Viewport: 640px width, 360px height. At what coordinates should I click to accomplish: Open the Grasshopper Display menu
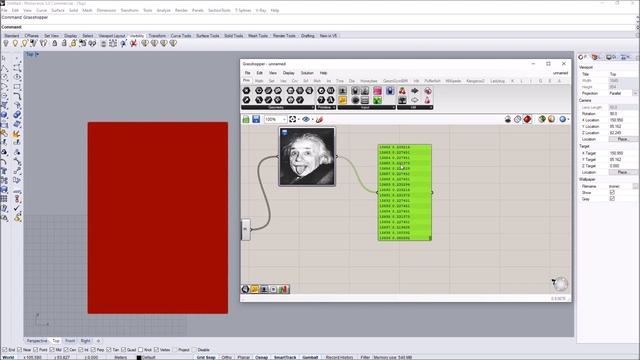pyautogui.click(x=289, y=73)
